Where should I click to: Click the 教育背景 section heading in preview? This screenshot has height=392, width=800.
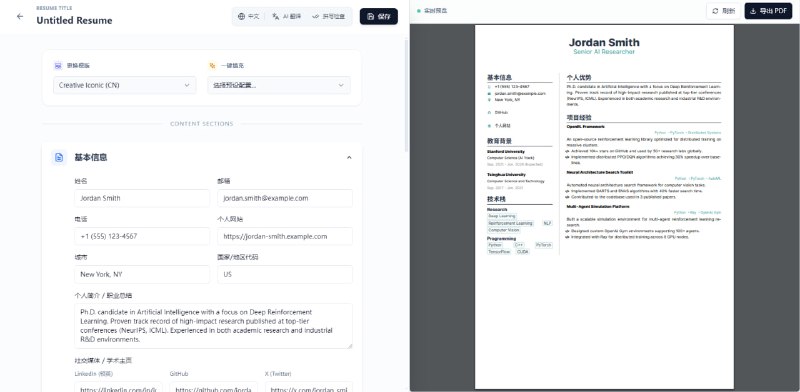499,141
